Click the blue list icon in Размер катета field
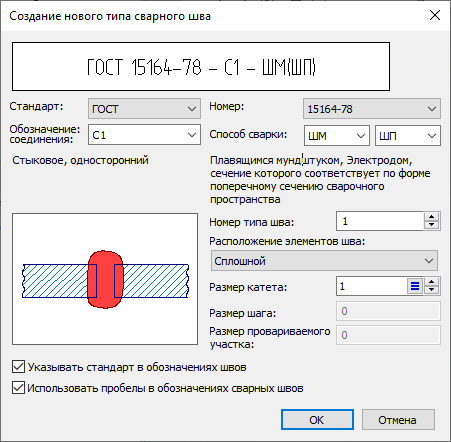451x442 pixels. pyautogui.click(x=415, y=286)
